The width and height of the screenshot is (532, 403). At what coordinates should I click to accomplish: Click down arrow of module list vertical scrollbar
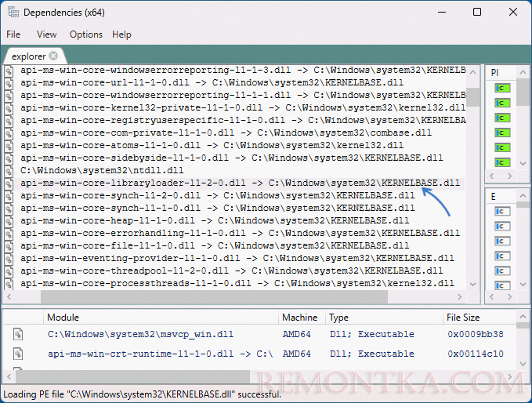click(x=523, y=364)
